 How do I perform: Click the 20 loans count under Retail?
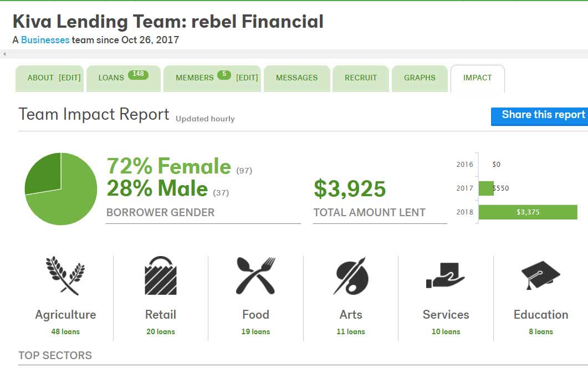tap(161, 331)
